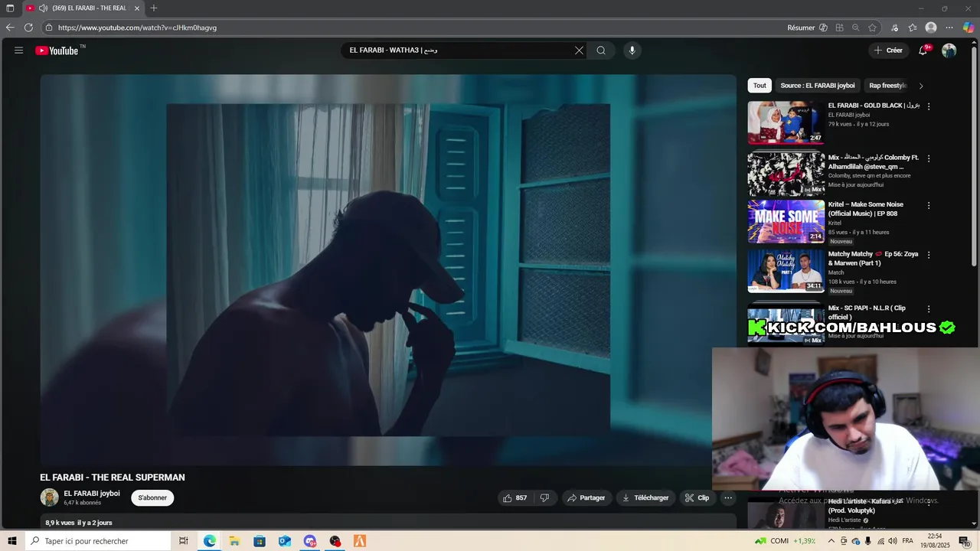Viewport: 980px width, 551px height.
Task: Click the Résumer Copilot button
Action: pos(807,28)
